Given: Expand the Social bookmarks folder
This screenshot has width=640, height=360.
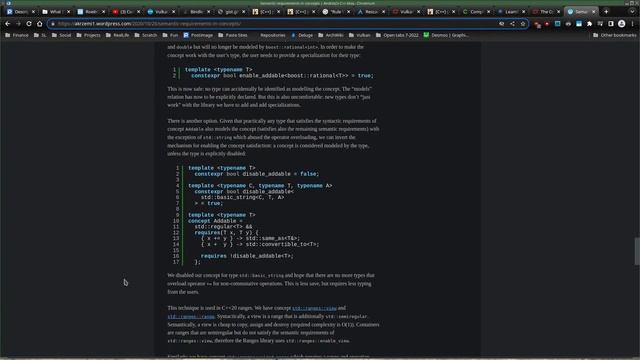Looking at the screenshot, I should point(61,36).
